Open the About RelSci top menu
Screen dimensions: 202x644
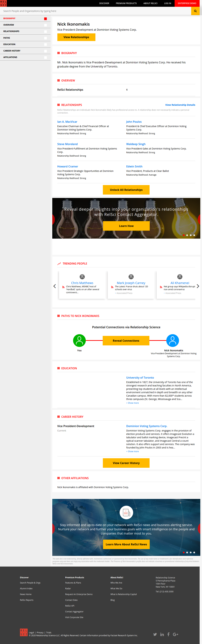[x=150, y=3]
